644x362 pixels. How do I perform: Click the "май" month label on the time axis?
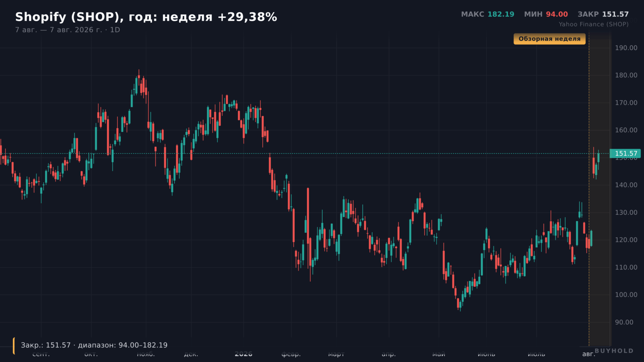(439, 354)
